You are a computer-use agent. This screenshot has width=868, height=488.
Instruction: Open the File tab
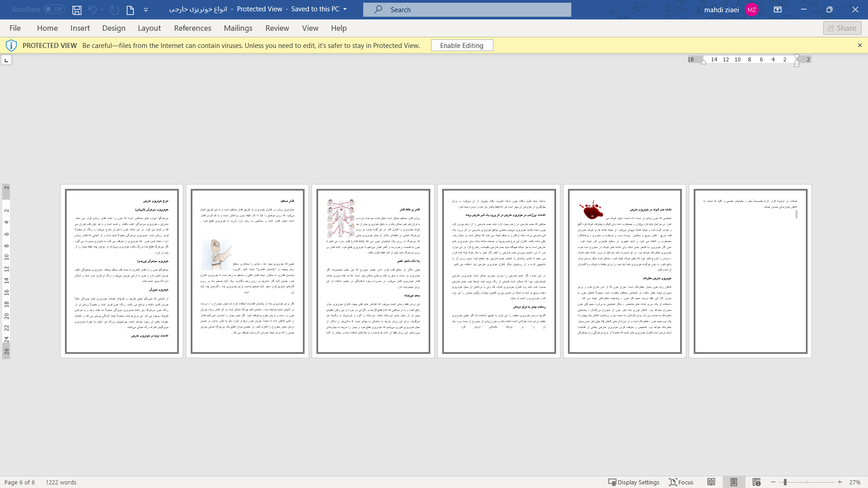(x=15, y=28)
